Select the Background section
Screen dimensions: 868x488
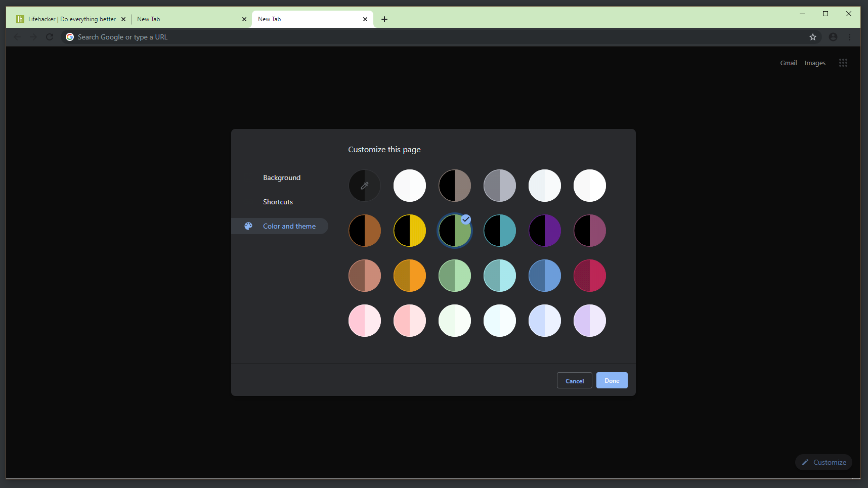coord(282,178)
